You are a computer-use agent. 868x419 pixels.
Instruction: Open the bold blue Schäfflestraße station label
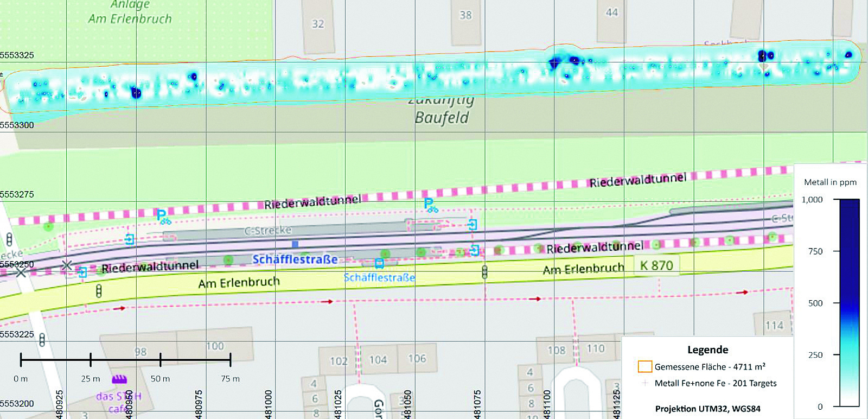(295, 259)
